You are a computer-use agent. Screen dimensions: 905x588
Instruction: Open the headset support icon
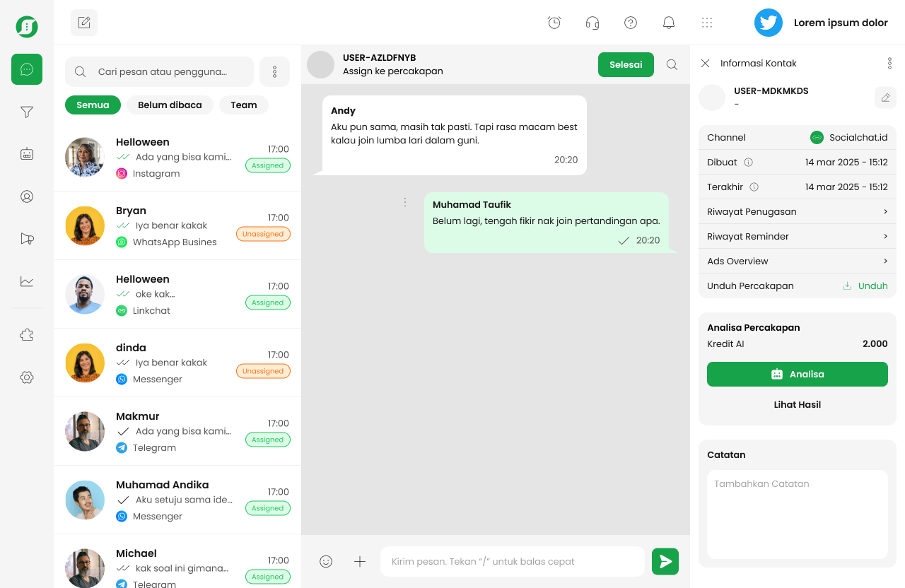(592, 22)
